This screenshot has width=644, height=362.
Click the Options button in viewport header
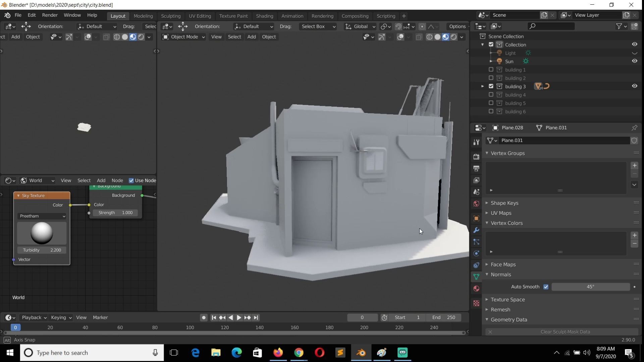pos(458,26)
